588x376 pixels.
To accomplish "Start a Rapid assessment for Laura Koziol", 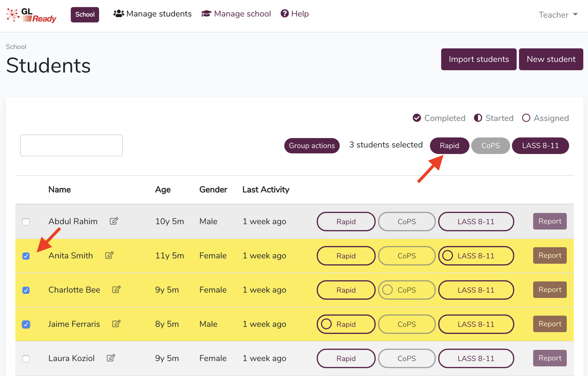I will point(346,358).
